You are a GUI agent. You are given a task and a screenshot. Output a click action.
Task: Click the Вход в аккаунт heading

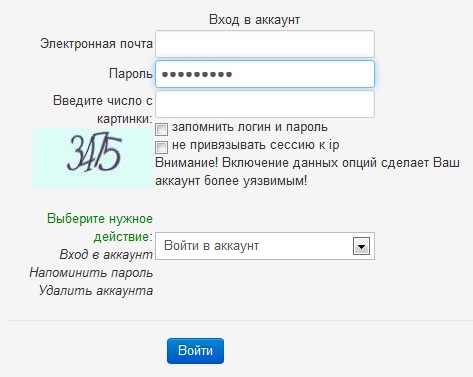tap(254, 20)
